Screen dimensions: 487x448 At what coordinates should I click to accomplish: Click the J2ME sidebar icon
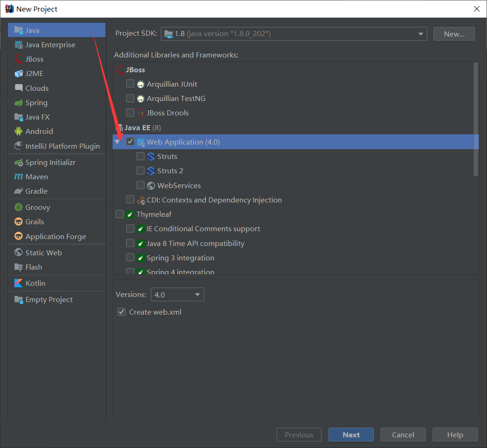[19, 74]
